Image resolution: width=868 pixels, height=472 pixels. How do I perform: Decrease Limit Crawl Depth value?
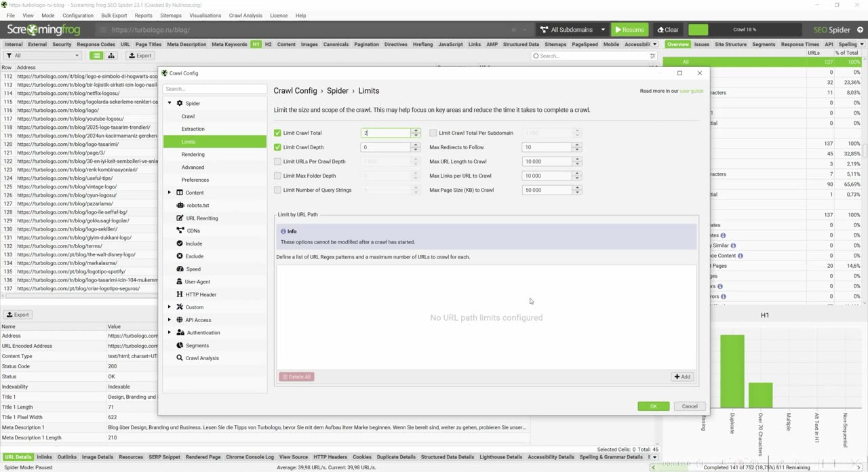pyautogui.click(x=416, y=149)
